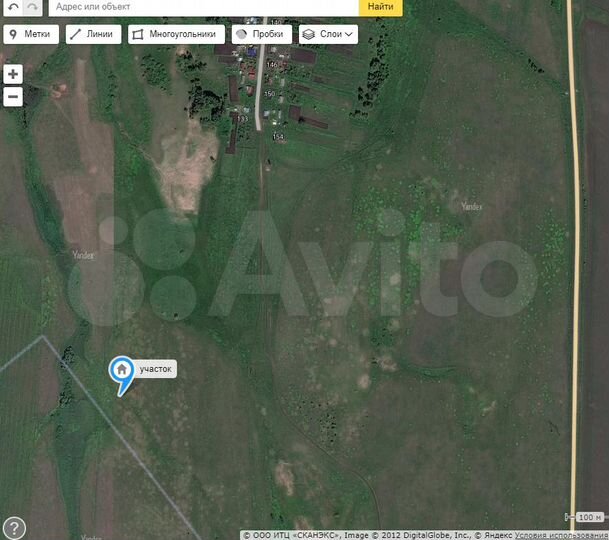
Task: Click the 'участок' placemark label
Action: (x=156, y=369)
